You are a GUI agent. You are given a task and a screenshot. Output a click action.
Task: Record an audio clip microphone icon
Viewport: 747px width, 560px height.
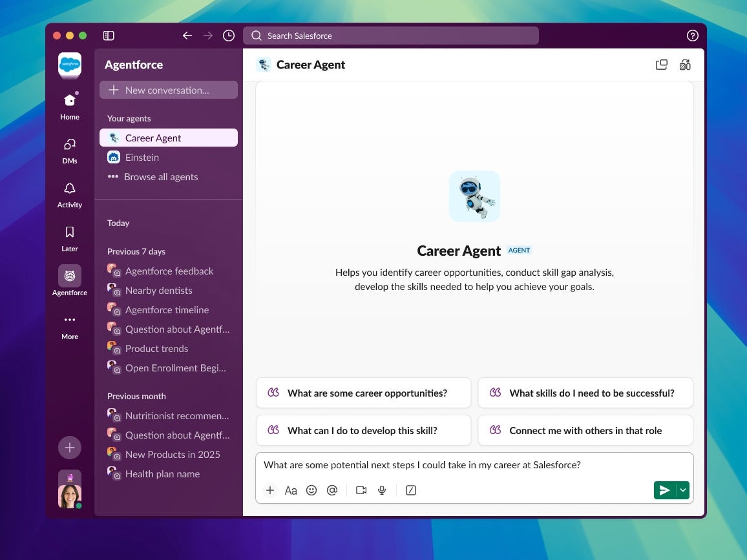(382, 490)
